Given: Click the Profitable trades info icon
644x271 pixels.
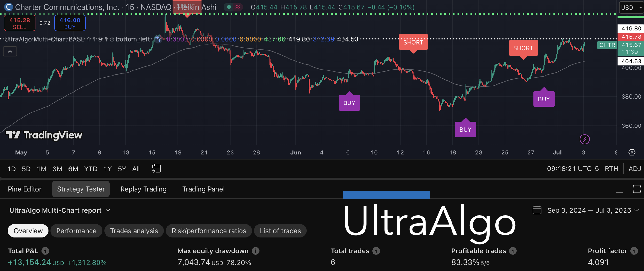Looking at the screenshot, I should click(513, 251).
